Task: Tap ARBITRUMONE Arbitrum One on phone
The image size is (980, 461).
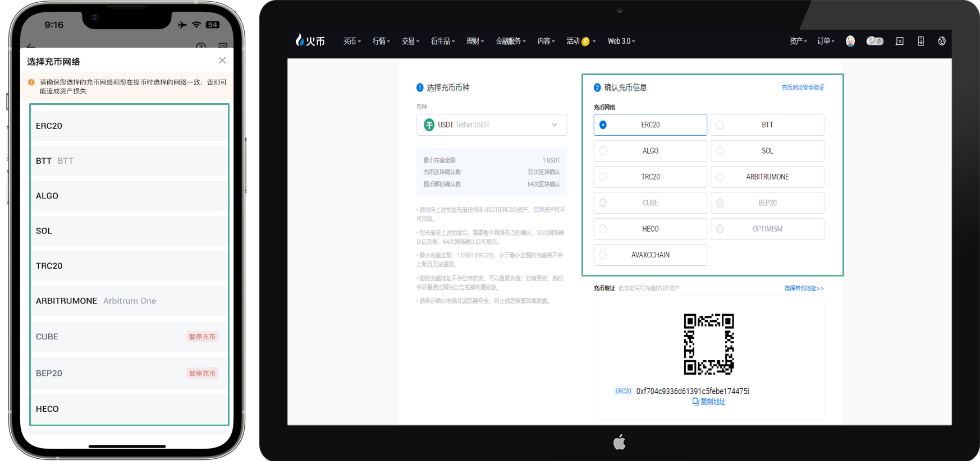Action: click(129, 301)
